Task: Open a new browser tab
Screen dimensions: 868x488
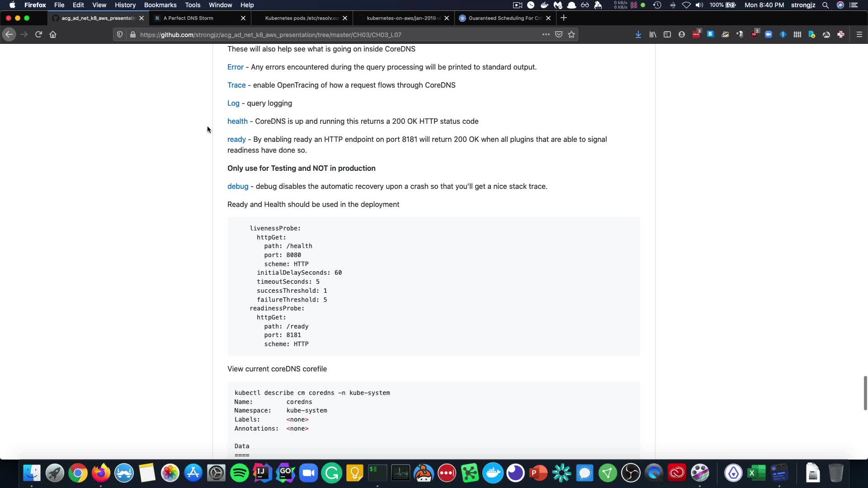Action: point(563,18)
